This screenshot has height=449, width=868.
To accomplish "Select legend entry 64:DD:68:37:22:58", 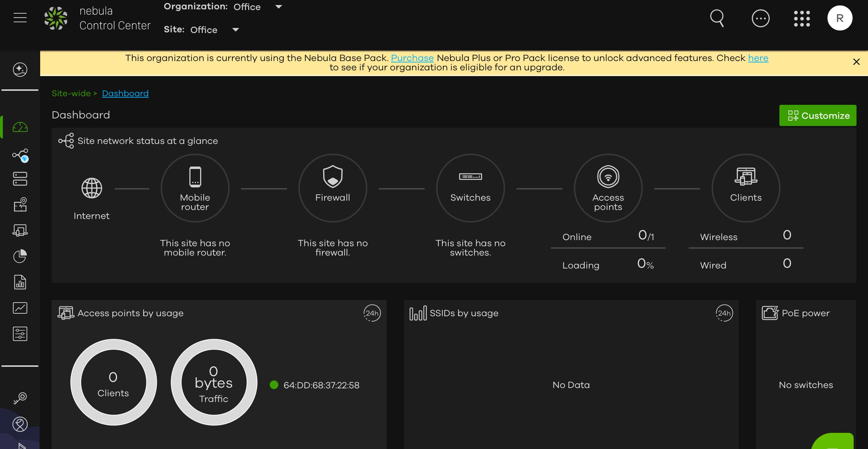I will (315, 385).
